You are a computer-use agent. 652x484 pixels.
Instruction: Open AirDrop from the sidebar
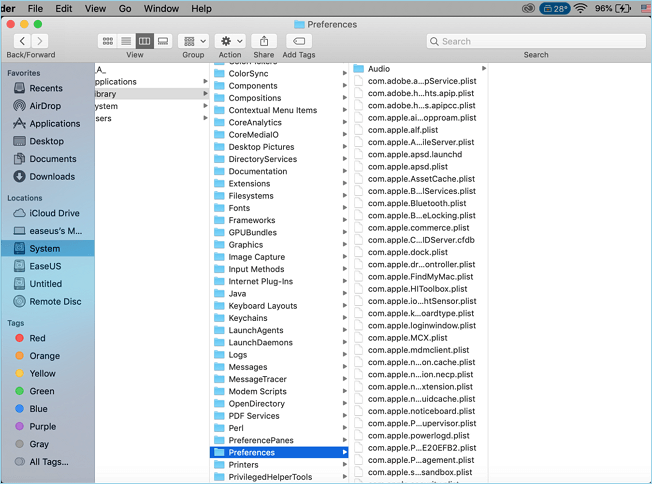pos(44,106)
